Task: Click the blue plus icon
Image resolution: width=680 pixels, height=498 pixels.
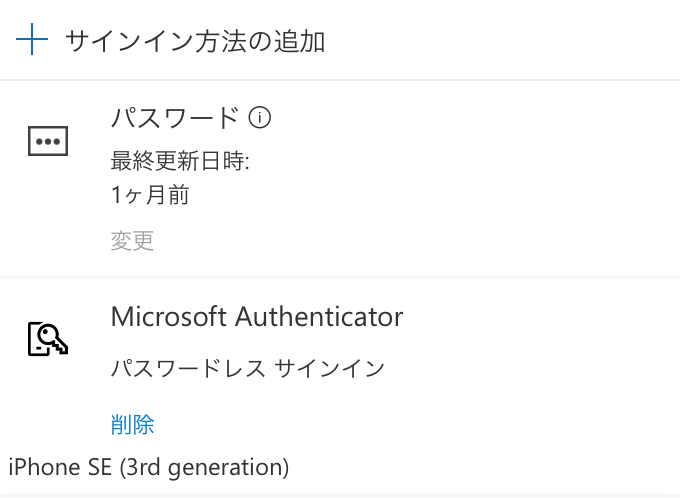Action: (32, 39)
